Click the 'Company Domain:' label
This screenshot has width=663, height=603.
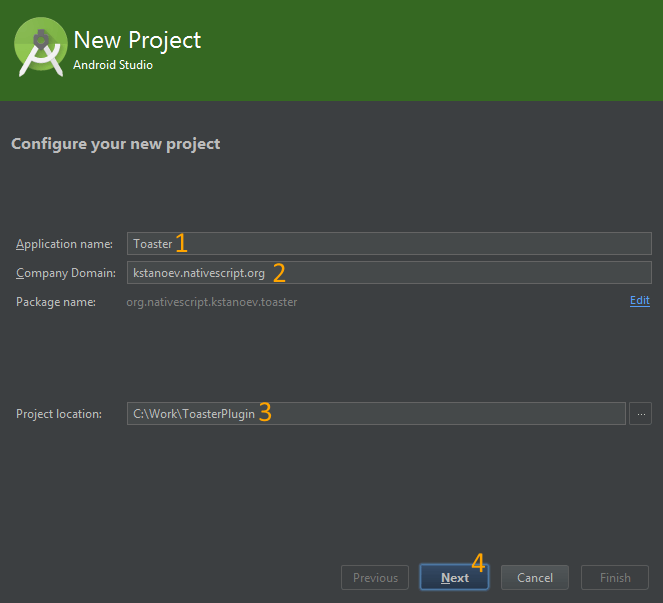[x=66, y=274]
